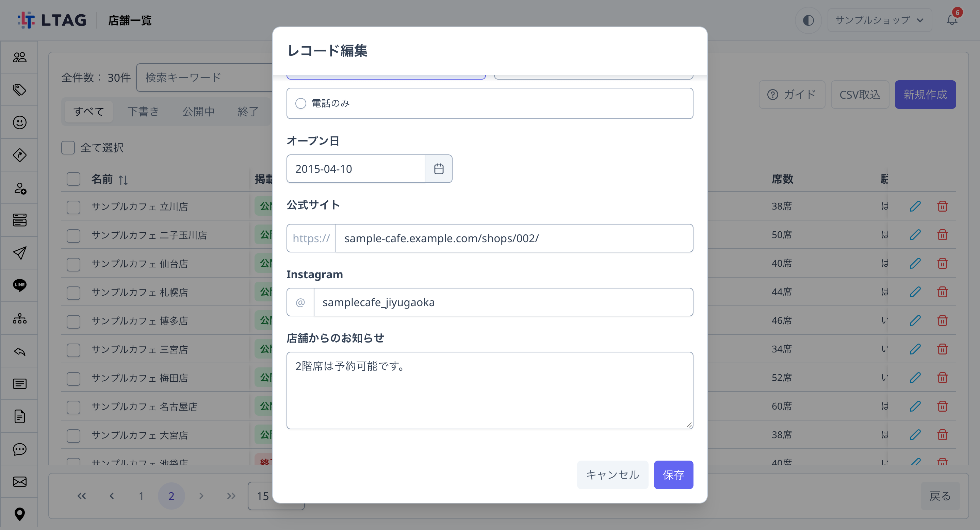Open the reply arrow sidebar icon

[x=19, y=351]
